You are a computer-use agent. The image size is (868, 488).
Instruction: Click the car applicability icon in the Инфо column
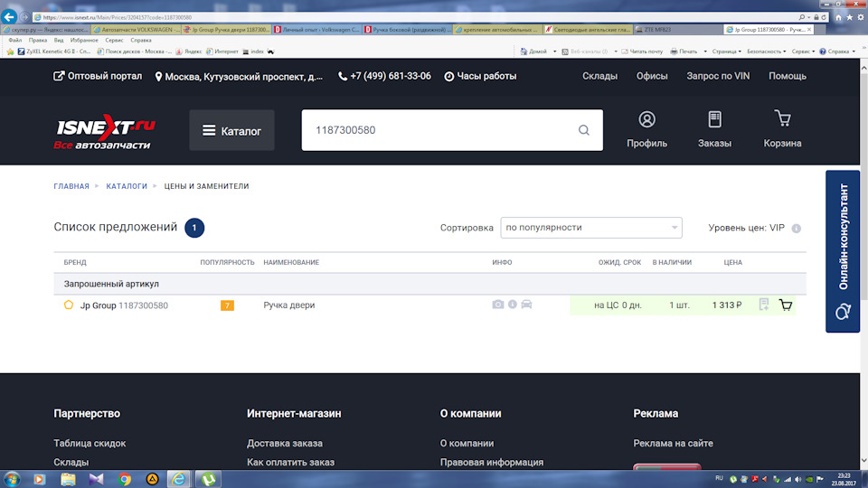pos(527,305)
